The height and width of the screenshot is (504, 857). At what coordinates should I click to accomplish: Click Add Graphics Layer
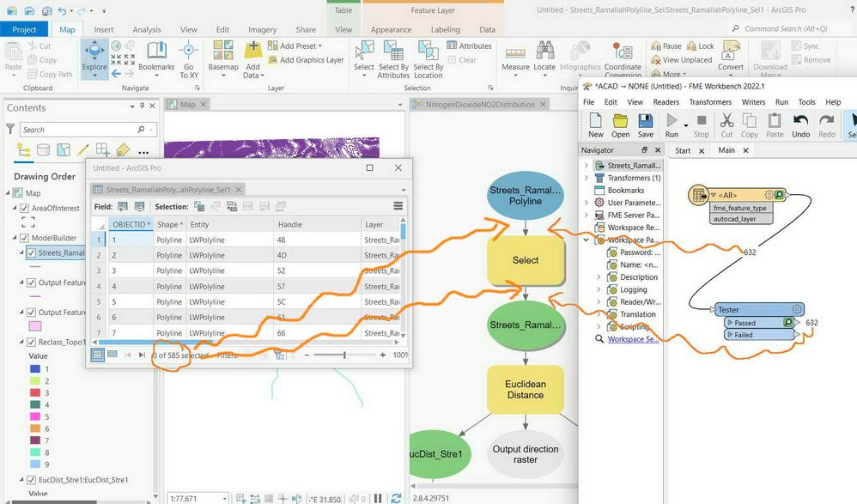(x=306, y=60)
